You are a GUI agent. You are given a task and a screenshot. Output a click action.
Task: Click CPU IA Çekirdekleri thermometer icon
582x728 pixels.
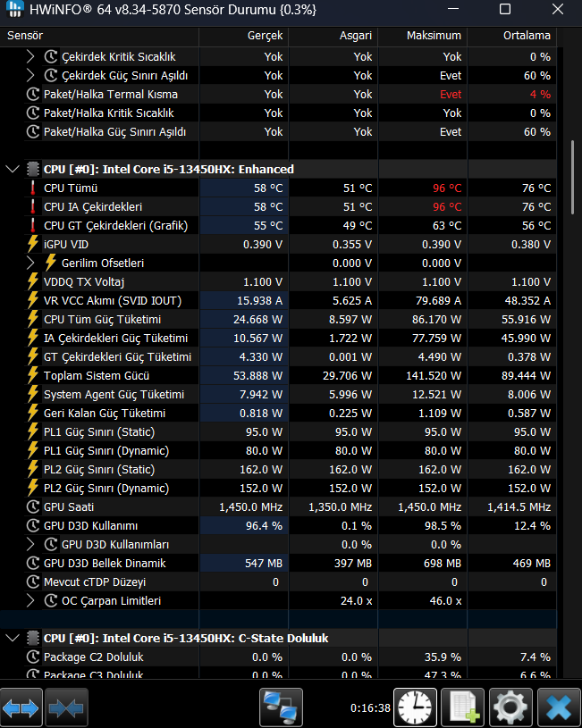point(32,206)
